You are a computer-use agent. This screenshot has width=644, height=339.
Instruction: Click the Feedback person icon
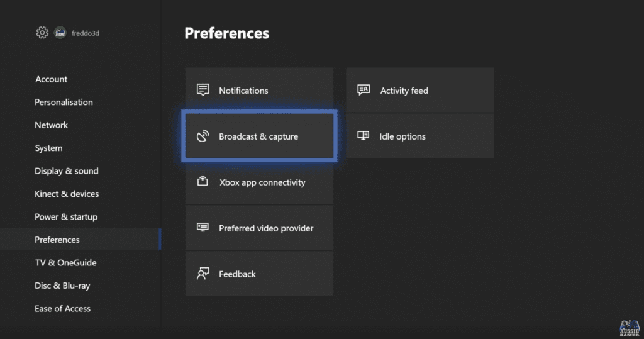pyautogui.click(x=203, y=273)
